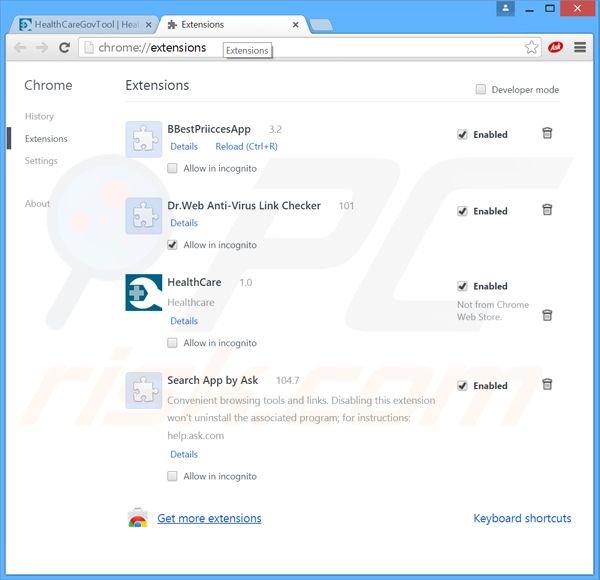Click the BBestPriiccesApp extension name

click(x=209, y=129)
